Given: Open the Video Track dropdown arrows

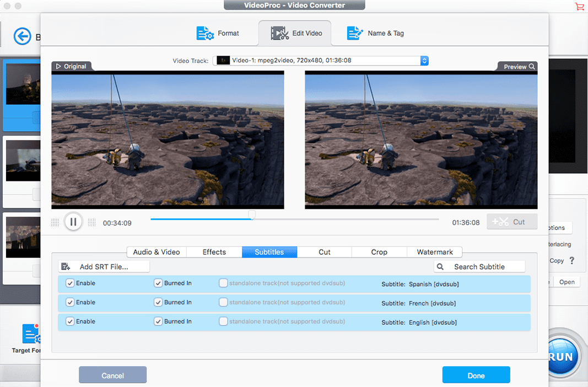Looking at the screenshot, I should 424,61.
